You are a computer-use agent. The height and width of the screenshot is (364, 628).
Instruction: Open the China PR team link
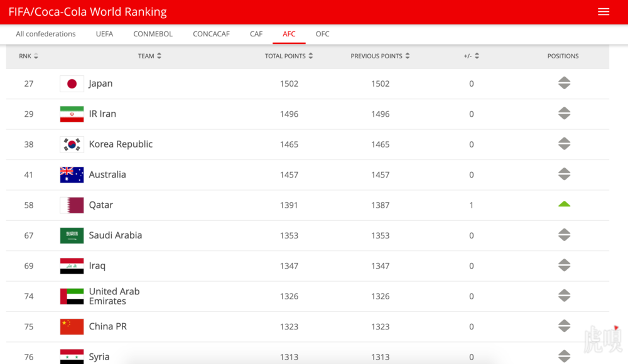tap(108, 326)
